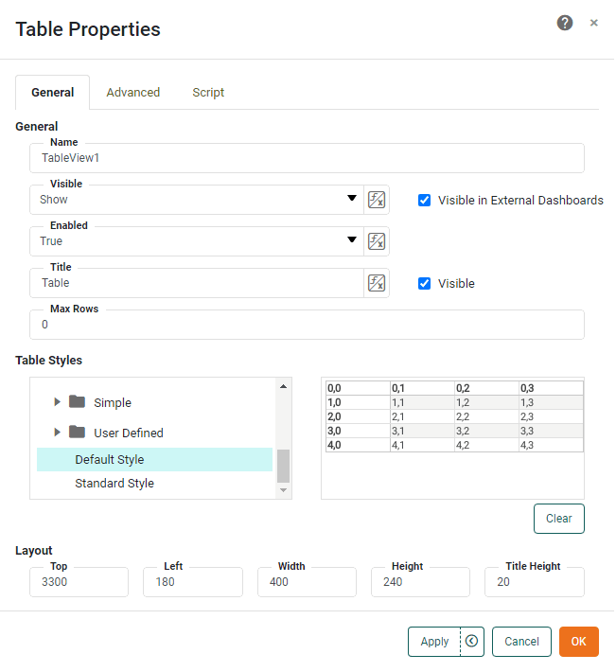This screenshot has width=616, height=672.
Task: Click preview cell 1,1
Action: click(x=423, y=403)
